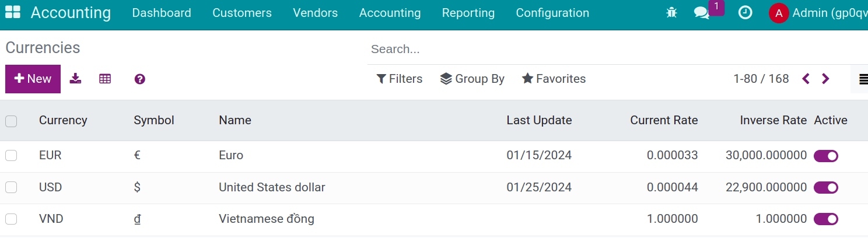Screen dimensions: 868x238
Task: Go to previous page arrow
Action: 806,79
